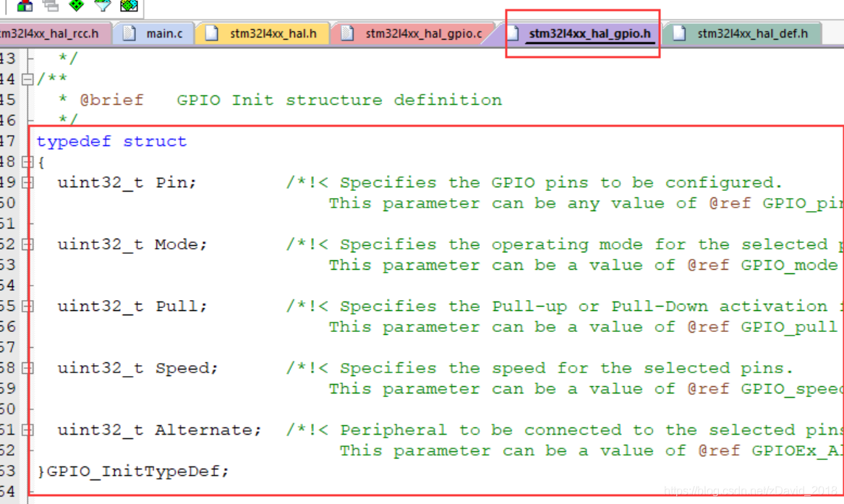
Task: Click the "uint32_t Pull;" member declaration
Action: [x=132, y=307]
